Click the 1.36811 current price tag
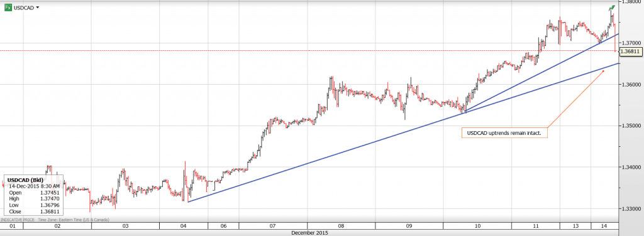The height and width of the screenshot is (236, 644). click(631, 51)
